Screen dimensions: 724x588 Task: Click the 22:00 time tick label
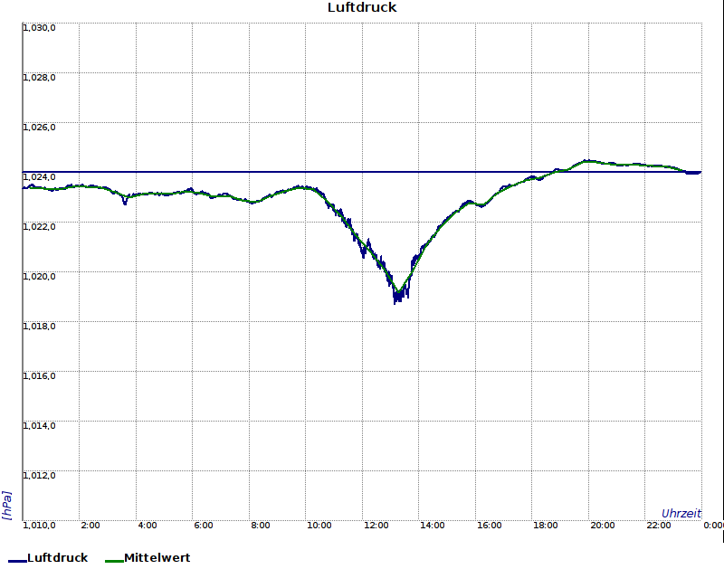pyautogui.click(x=659, y=526)
